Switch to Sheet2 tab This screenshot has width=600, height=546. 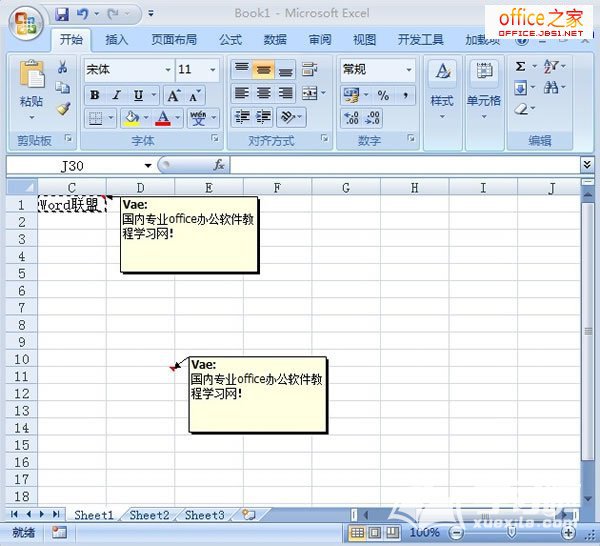tap(149, 515)
